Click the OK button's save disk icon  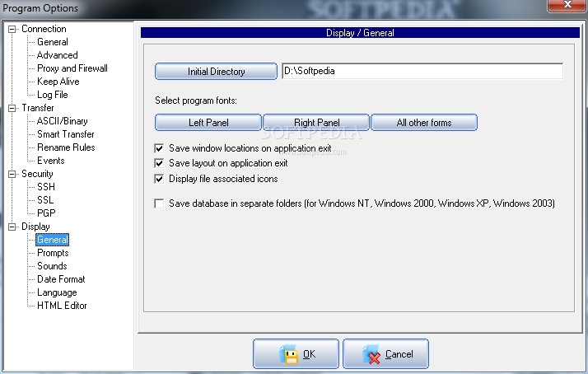pyautogui.click(x=289, y=354)
